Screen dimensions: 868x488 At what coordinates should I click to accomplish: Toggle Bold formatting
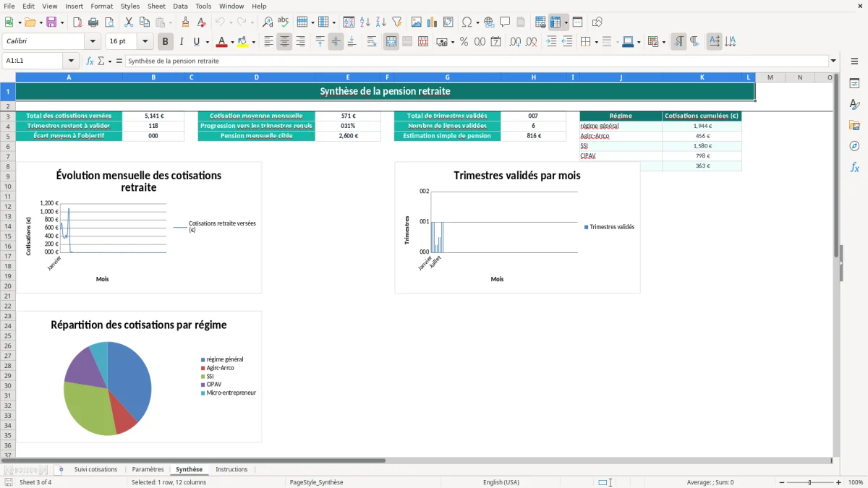point(166,42)
